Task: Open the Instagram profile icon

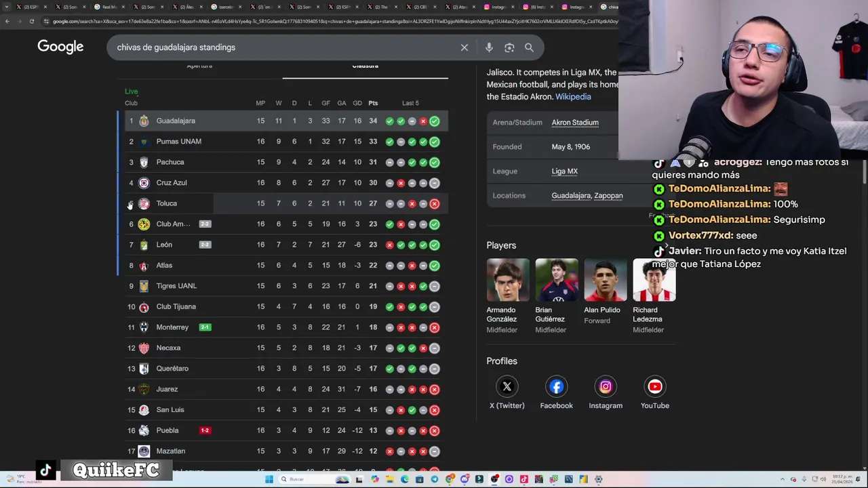Action: tap(606, 387)
